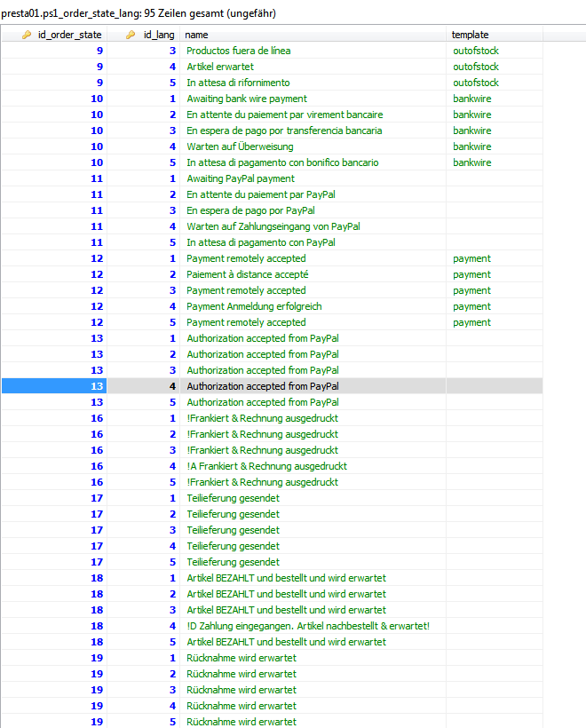Select template 'bankwire' in 'Awaiting bank wire payment' row
The height and width of the screenshot is (728, 586).
495,99
